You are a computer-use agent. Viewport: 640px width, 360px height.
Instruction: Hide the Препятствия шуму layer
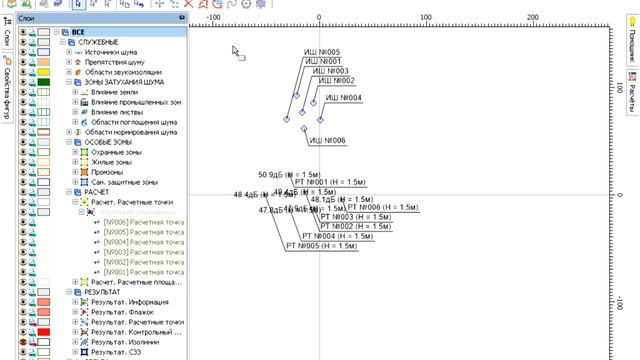23,62
